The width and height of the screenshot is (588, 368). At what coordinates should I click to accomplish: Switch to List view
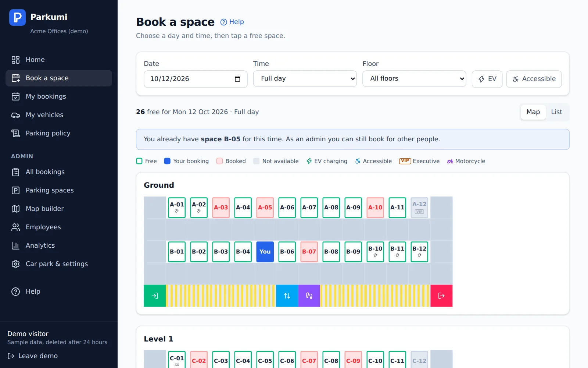point(556,112)
